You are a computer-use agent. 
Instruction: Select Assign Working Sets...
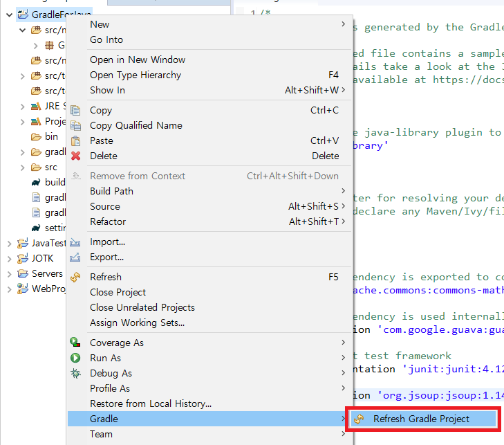[210, 323]
